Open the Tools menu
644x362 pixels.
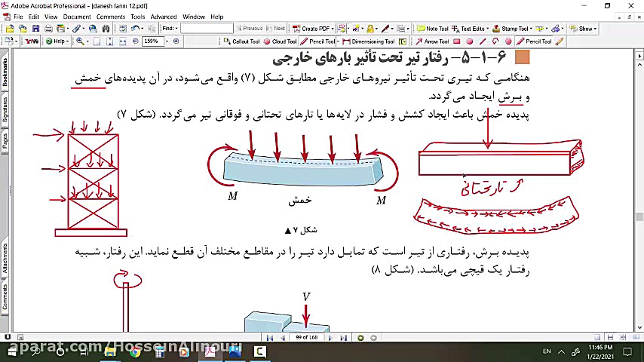[137, 17]
